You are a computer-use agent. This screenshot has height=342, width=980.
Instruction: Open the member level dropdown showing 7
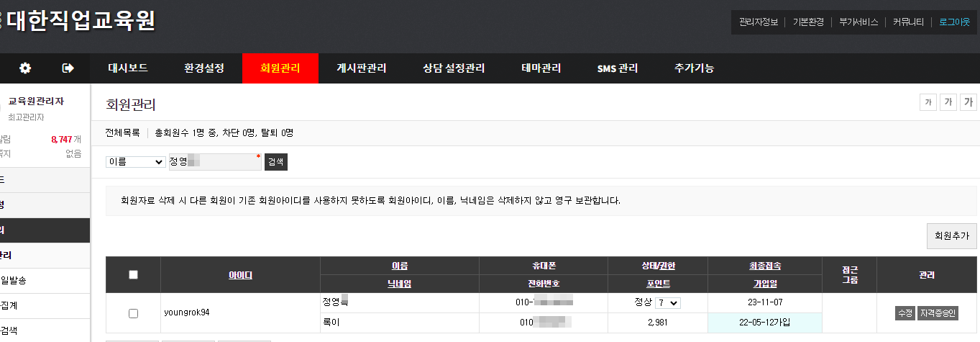[x=667, y=303]
